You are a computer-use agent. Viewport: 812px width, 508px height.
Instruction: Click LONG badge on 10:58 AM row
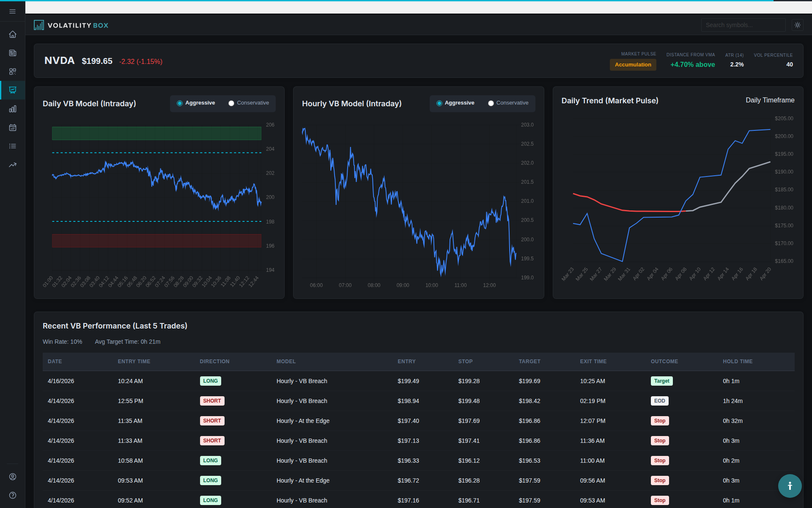[210, 461]
